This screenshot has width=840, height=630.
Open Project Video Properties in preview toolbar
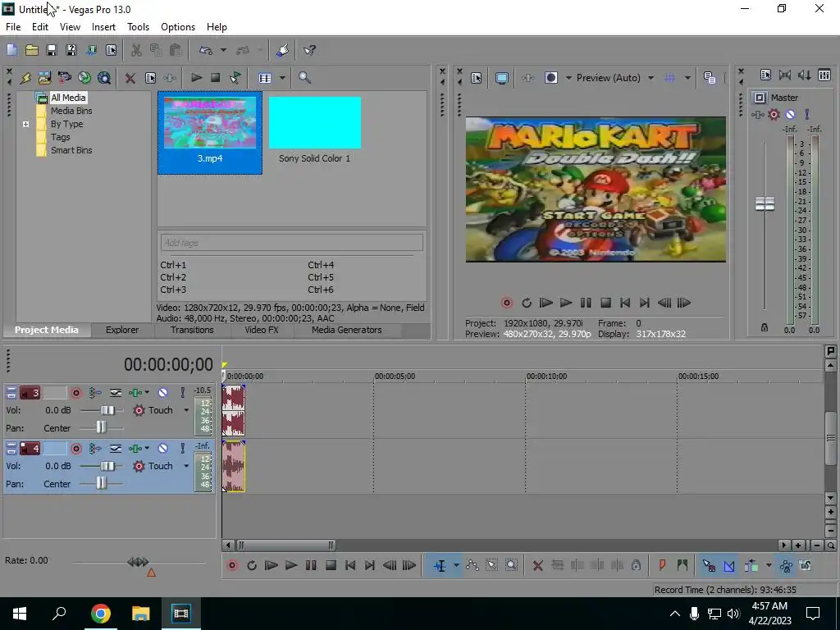coord(477,78)
